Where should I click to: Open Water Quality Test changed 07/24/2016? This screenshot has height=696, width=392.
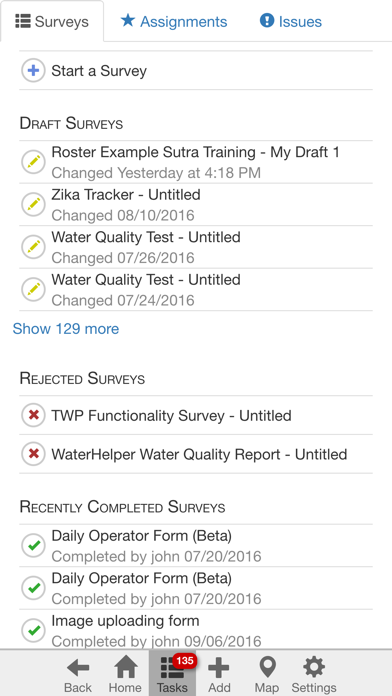196,290
